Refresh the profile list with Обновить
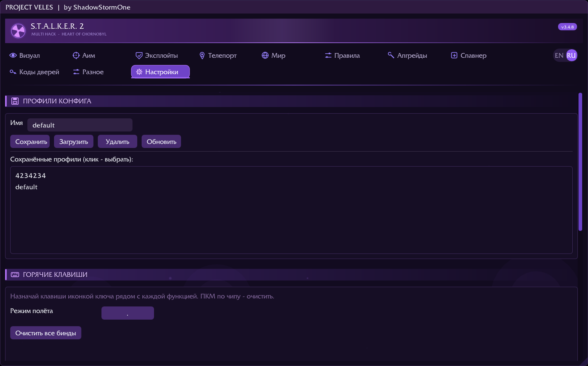The image size is (588, 366). pos(161,142)
